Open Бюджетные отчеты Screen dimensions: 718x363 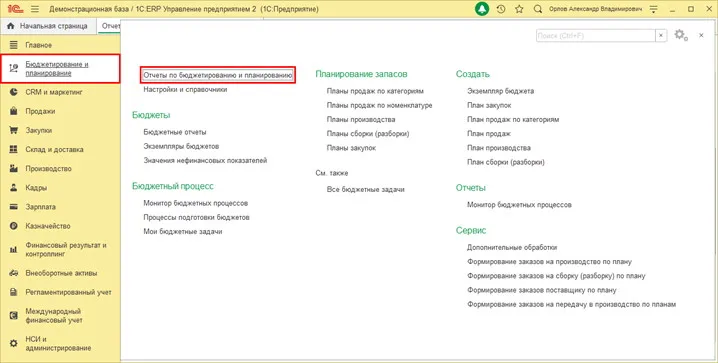click(175, 132)
